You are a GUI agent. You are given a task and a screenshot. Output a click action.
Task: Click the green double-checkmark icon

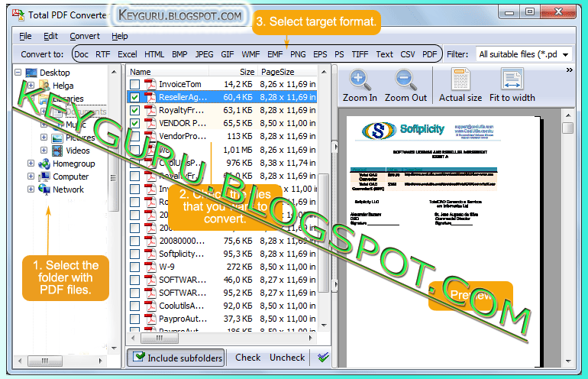(x=323, y=358)
